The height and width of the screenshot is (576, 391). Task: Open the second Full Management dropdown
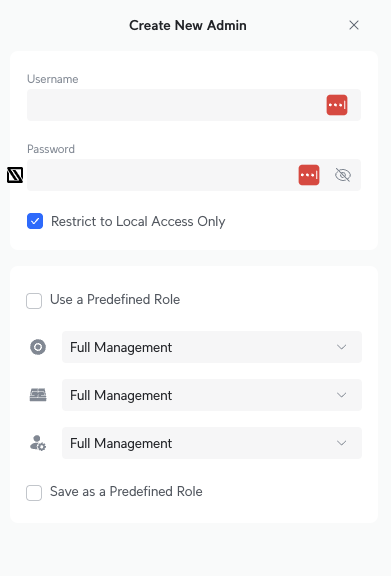[x=212, y=395]
